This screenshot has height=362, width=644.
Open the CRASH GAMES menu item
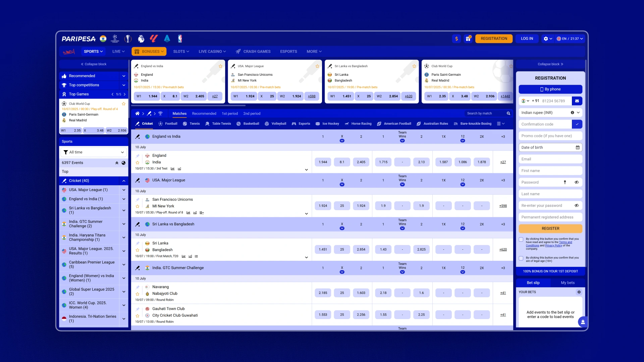pos(253,52)
